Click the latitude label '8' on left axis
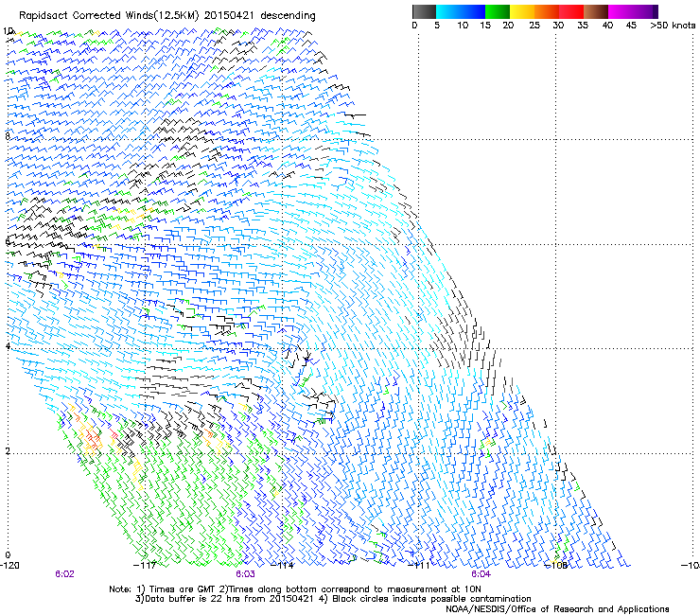The width and height of the screenshot is (700, 615). coord(8,136)
